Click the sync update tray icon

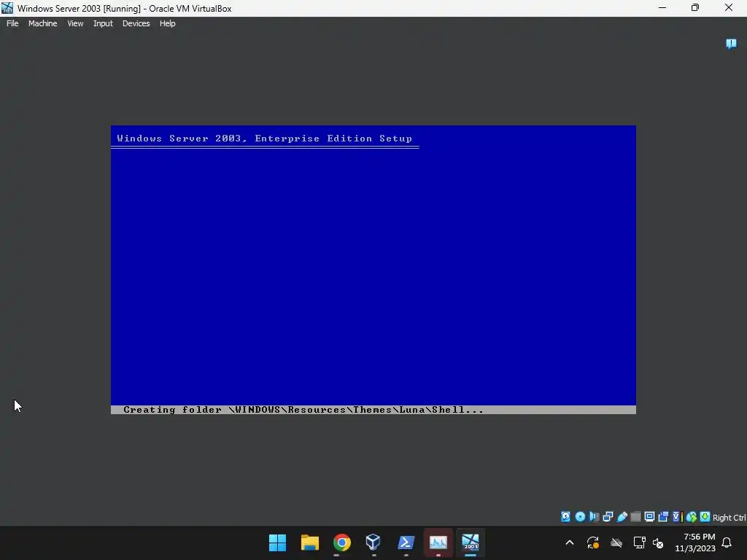592,542
